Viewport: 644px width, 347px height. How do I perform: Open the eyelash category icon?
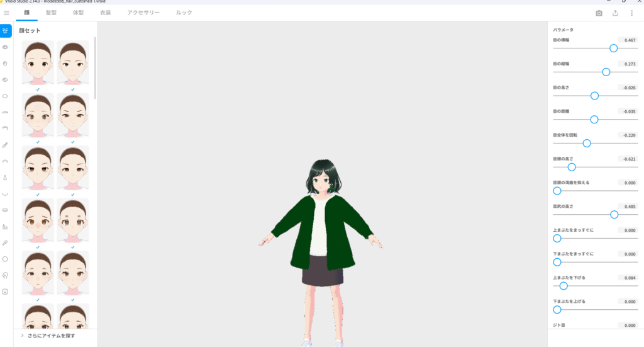coord(5,128)
